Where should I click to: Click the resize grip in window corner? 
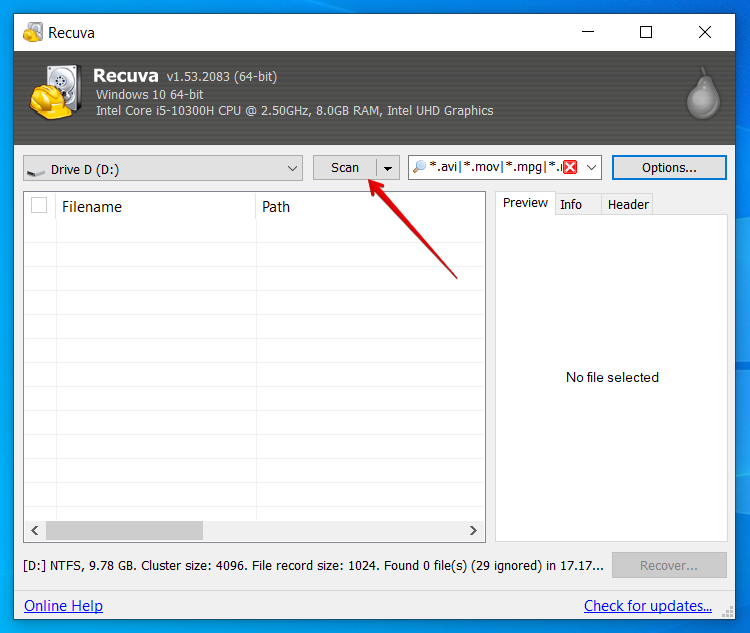click(728, 612)
